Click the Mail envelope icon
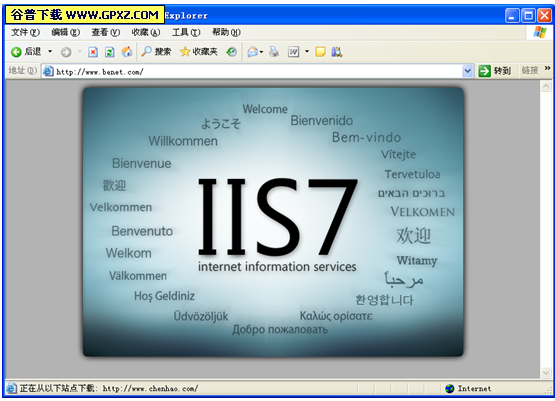Screen dimensions: 555x401 253,52
